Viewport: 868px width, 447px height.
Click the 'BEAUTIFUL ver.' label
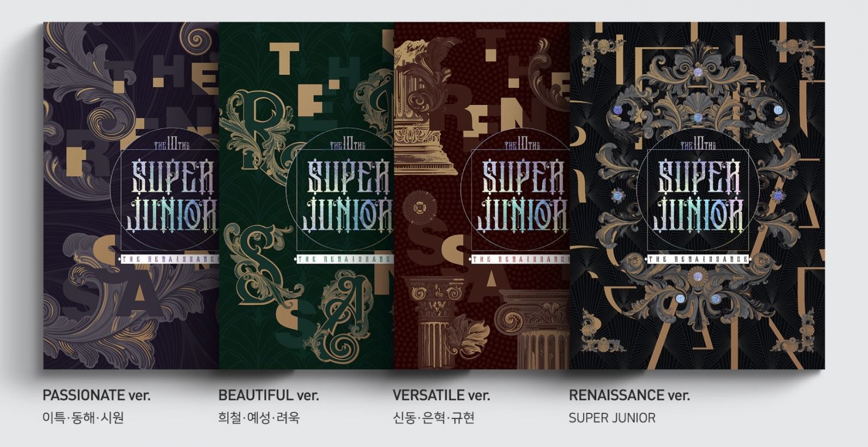pos(269,395)
